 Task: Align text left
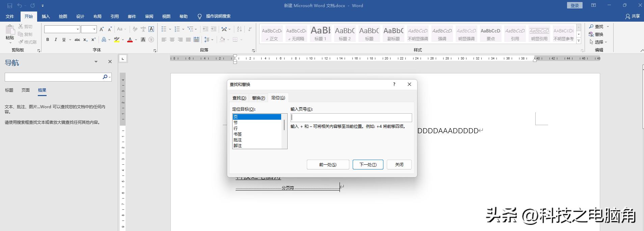[x=164, y=40]
